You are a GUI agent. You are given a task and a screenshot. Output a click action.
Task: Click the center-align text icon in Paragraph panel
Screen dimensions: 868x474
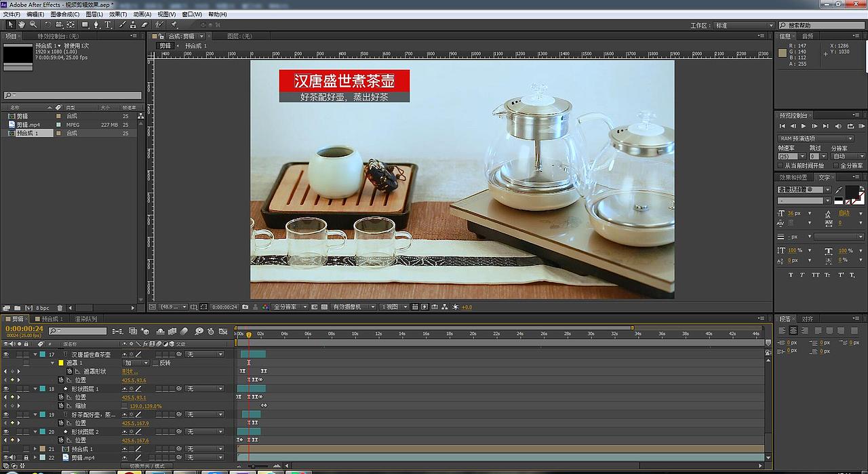793,330
